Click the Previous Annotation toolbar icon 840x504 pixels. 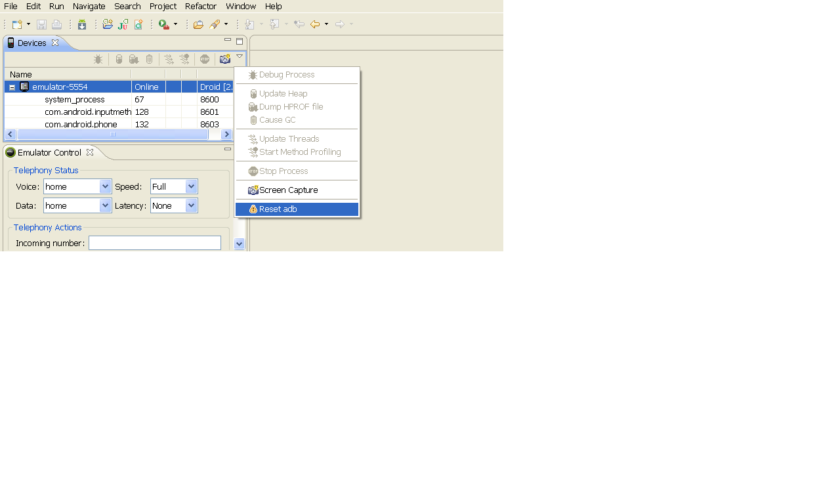click(x=274, y=24)
